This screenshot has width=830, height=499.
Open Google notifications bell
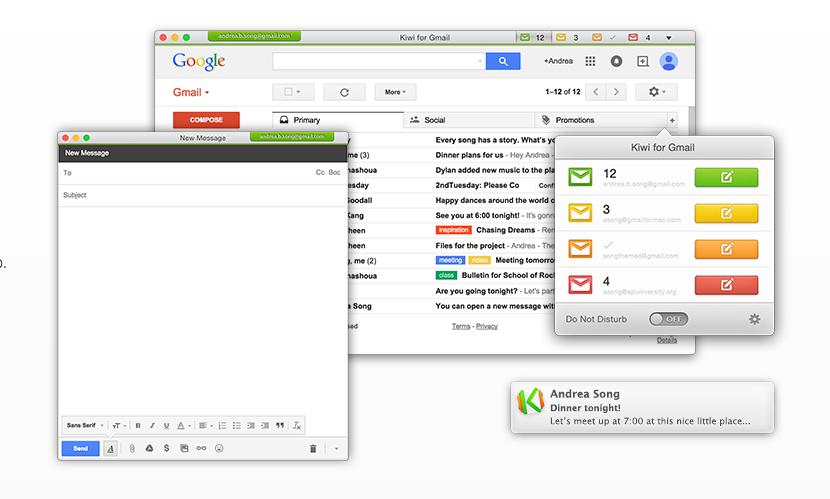click(x=616, y=61)
